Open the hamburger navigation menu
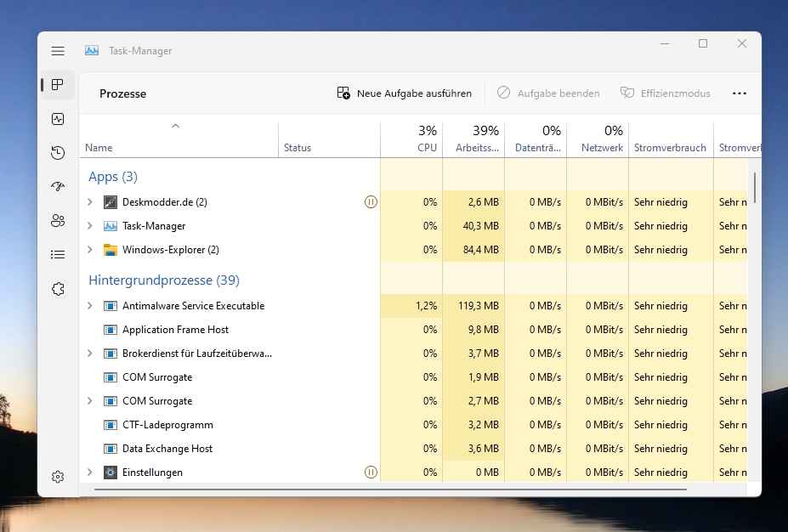This screenshot has height=532, width=788. point(58,51)
